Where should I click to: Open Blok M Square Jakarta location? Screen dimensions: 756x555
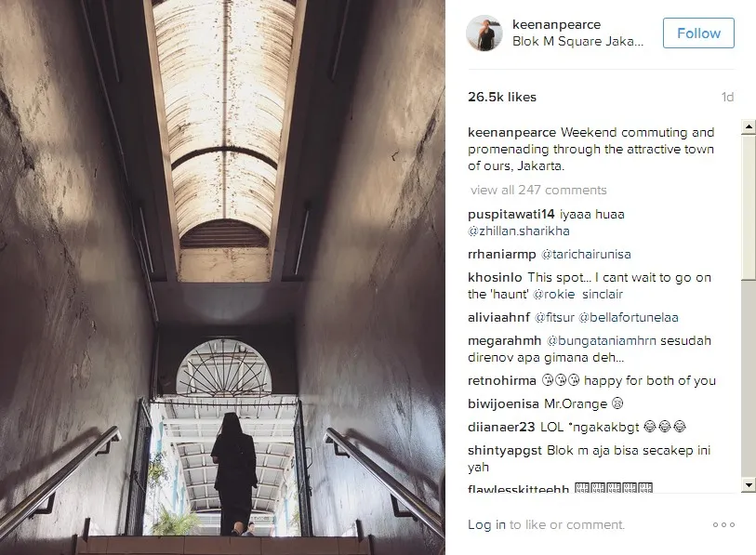click(x=577, y=42)
